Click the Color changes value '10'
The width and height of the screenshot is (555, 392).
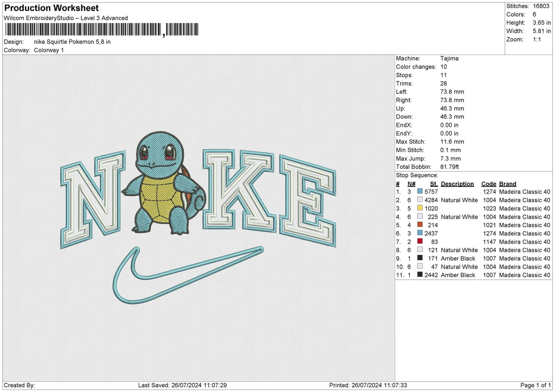[x=444, y=67]
